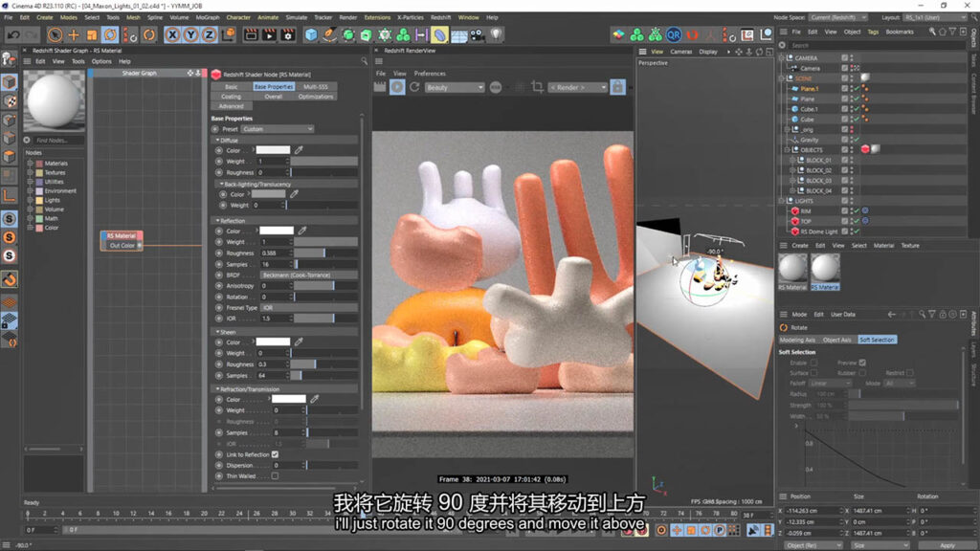The image size is (980, 551).
Task: Toggle the lock icon in RenderView
Action: coord(617,87)
